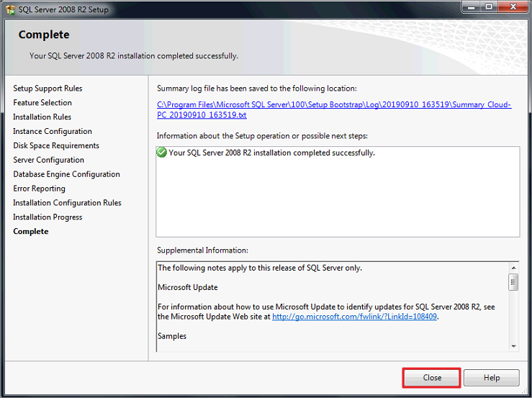Click the Supplemental Information scrollbar thumb
Viewport: 532px width, 398px height.
click(513, 282)
